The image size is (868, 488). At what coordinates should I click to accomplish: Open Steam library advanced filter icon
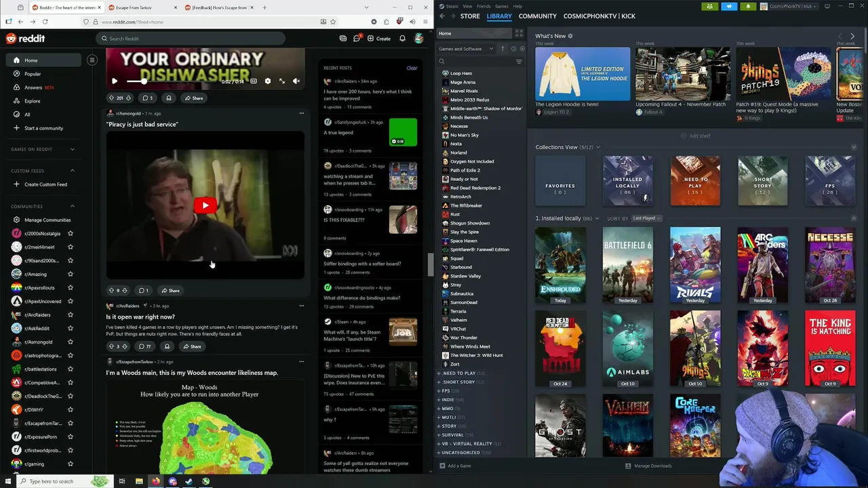[519, 62]
